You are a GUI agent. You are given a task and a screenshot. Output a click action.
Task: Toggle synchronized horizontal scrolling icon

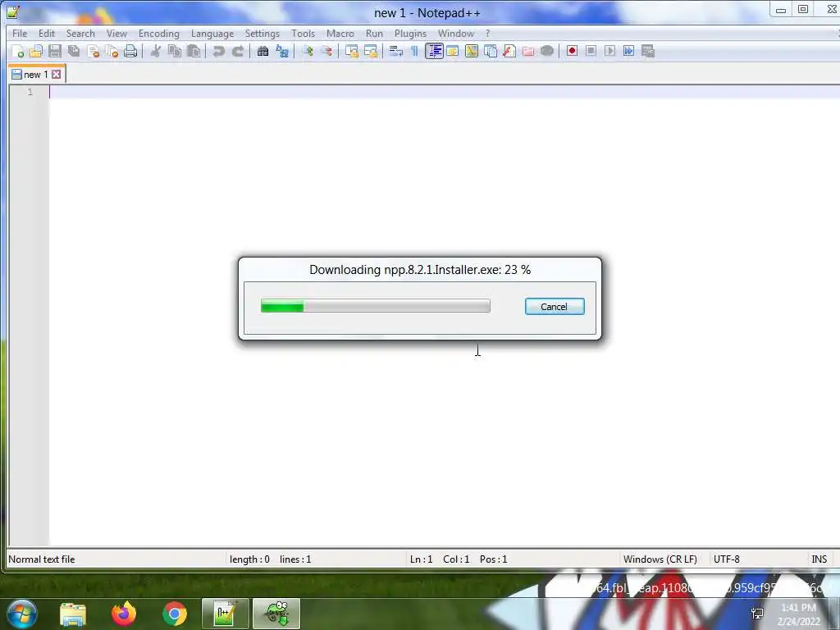371,52
